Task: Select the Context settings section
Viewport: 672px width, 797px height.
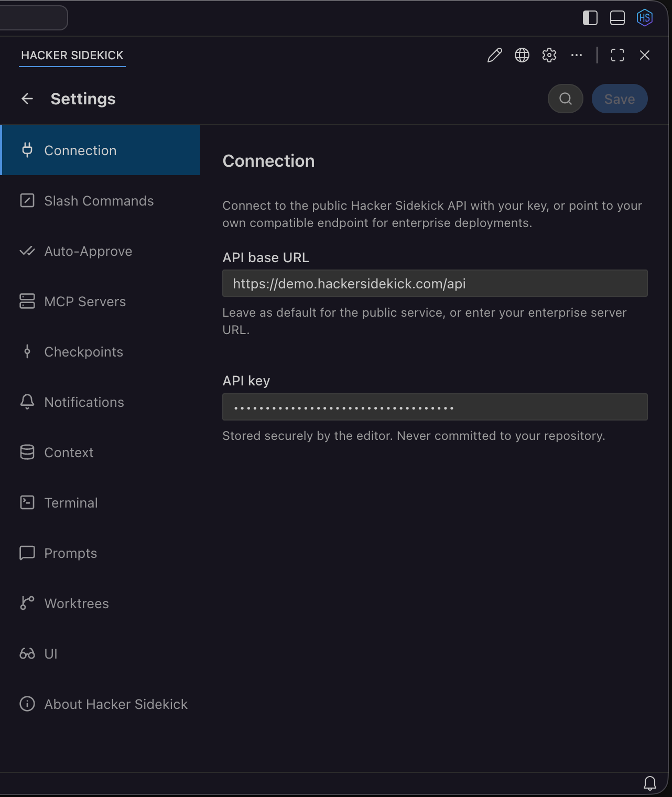Action: tap(100, 452)
